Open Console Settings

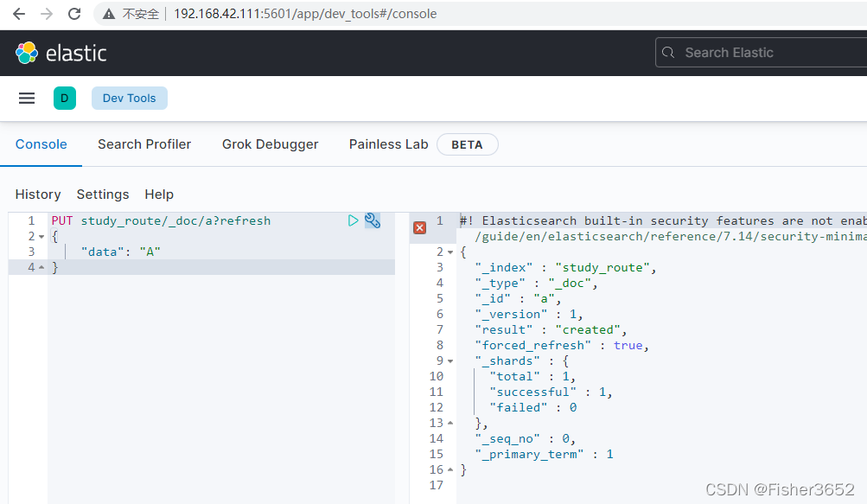(103, 195)
